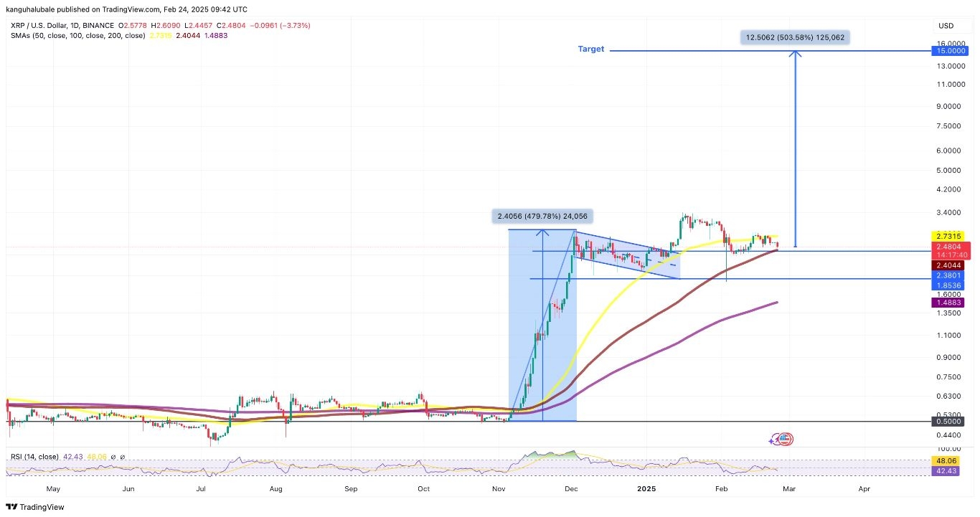Screen dimensions: 980x517
Task: Click the purple 42.43 value in the RSI legend
Action: [73, 457]
